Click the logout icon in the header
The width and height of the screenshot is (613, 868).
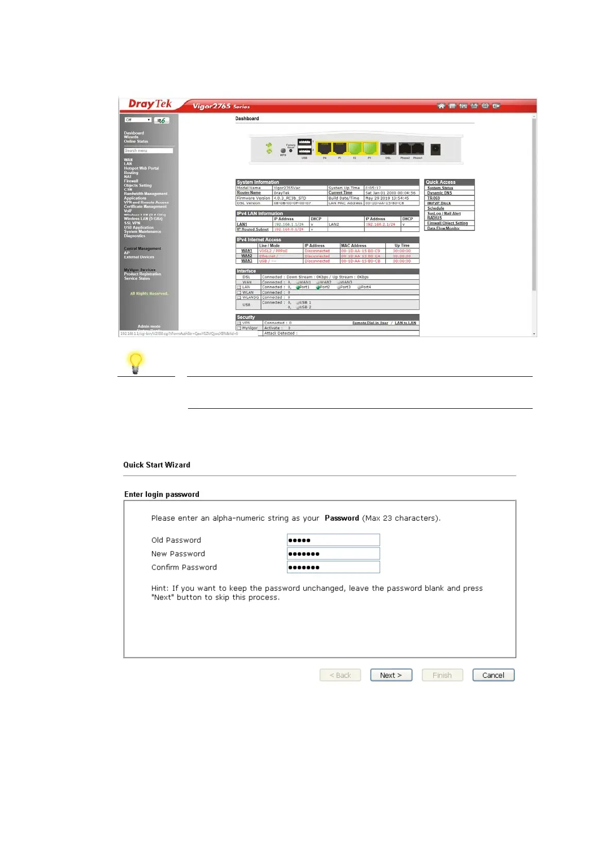[496, 106]
